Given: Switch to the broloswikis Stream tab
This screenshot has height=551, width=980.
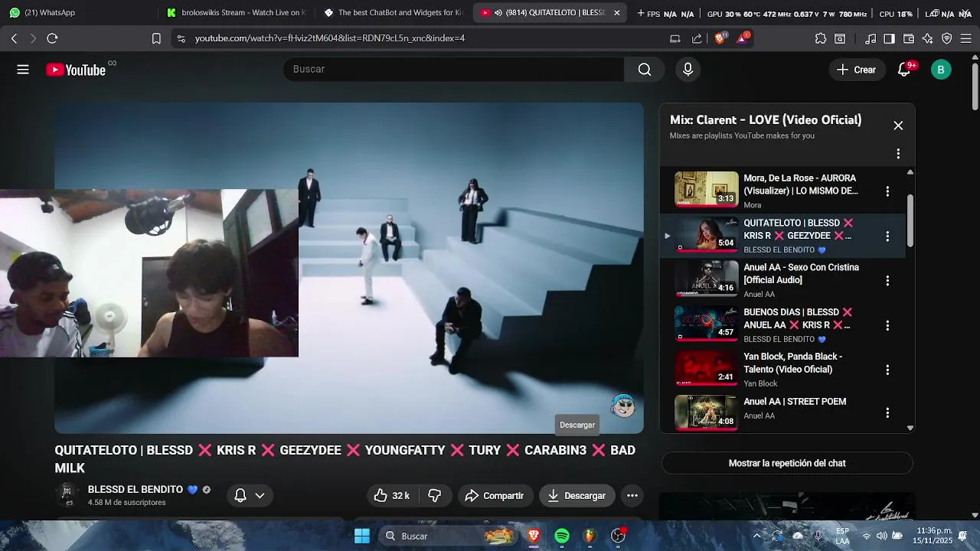Looking at the screenshot, I should click(236, 13).
